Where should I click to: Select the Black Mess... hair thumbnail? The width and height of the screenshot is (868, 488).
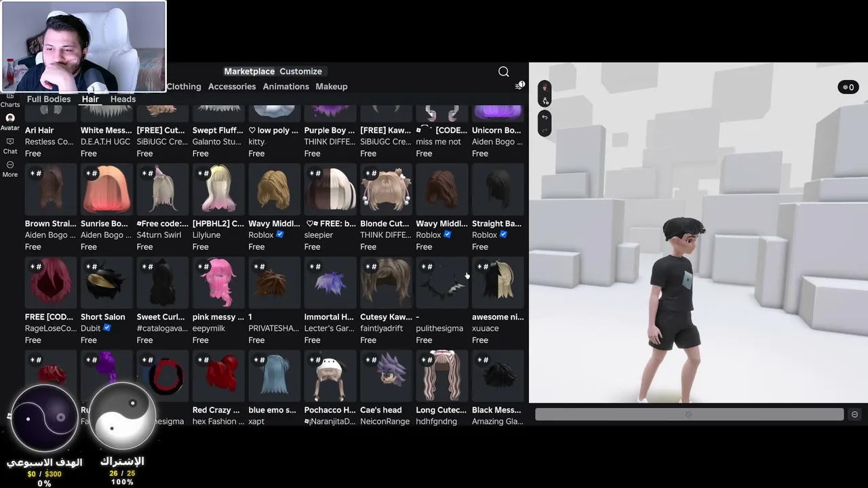click(x=498, y=376)
